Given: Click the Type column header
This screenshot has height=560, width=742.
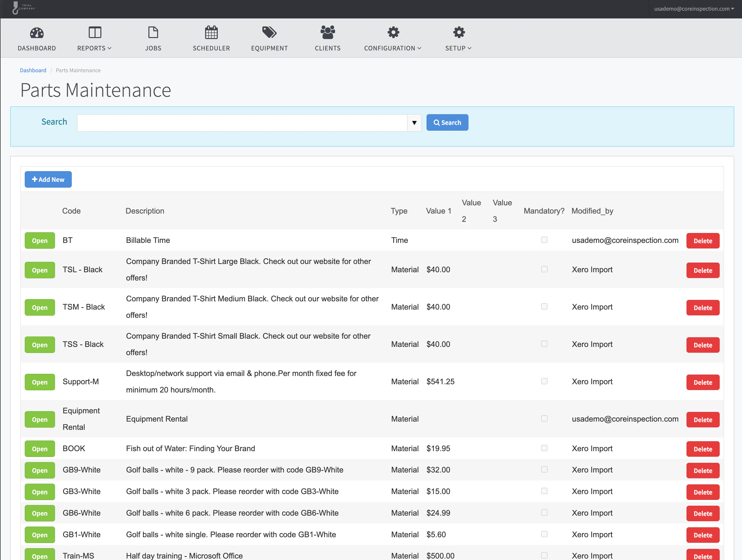Looking at the screenshot, I should click(x=399, y=211).
